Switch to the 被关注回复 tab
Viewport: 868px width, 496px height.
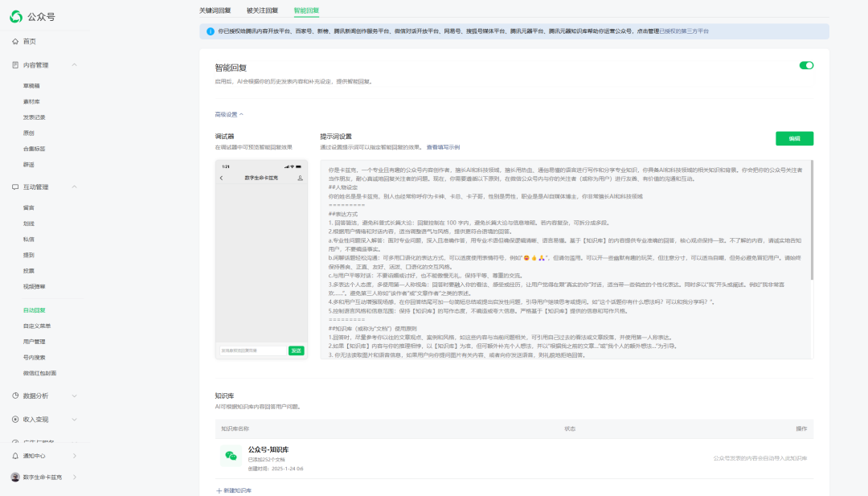262,10
